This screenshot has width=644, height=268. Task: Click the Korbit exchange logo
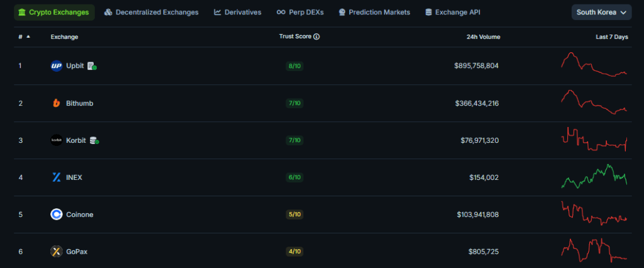click(x=57, y=140)
